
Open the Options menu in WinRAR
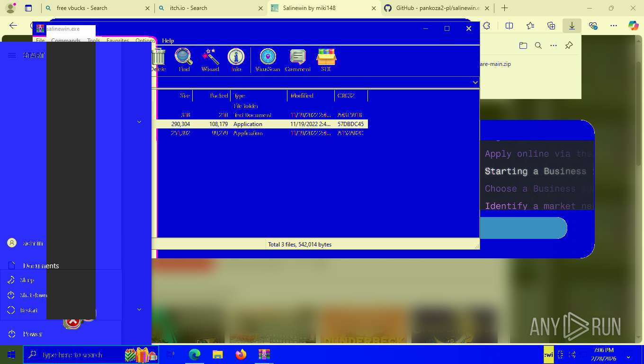click(x=145, y=41)
